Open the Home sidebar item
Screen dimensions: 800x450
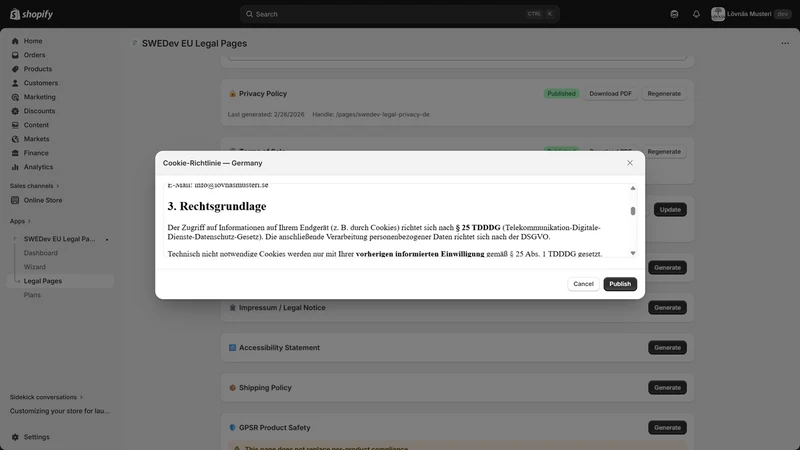33,41
